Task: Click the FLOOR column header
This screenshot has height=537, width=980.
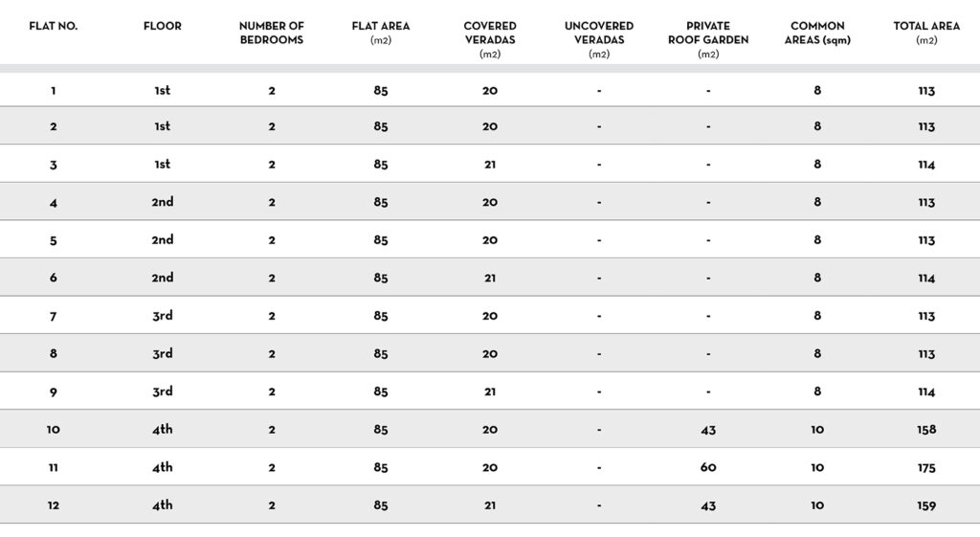Action: (162, 26)
